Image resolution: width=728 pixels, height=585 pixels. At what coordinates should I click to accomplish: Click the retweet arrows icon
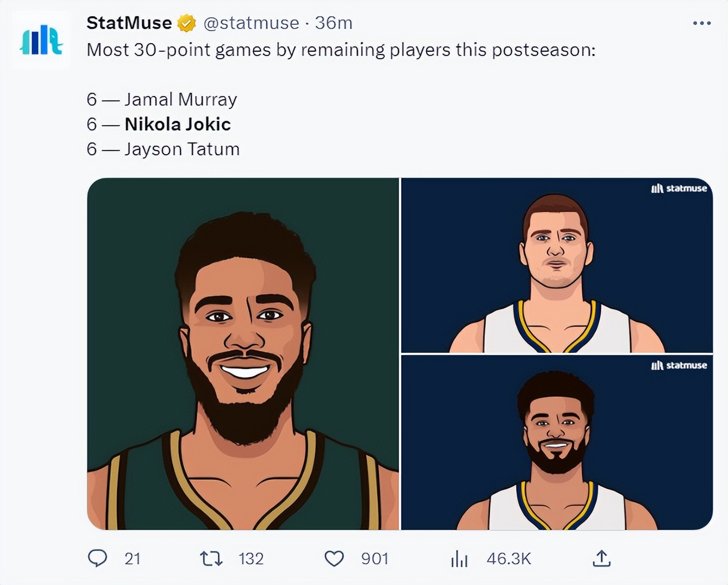point(211,558)
